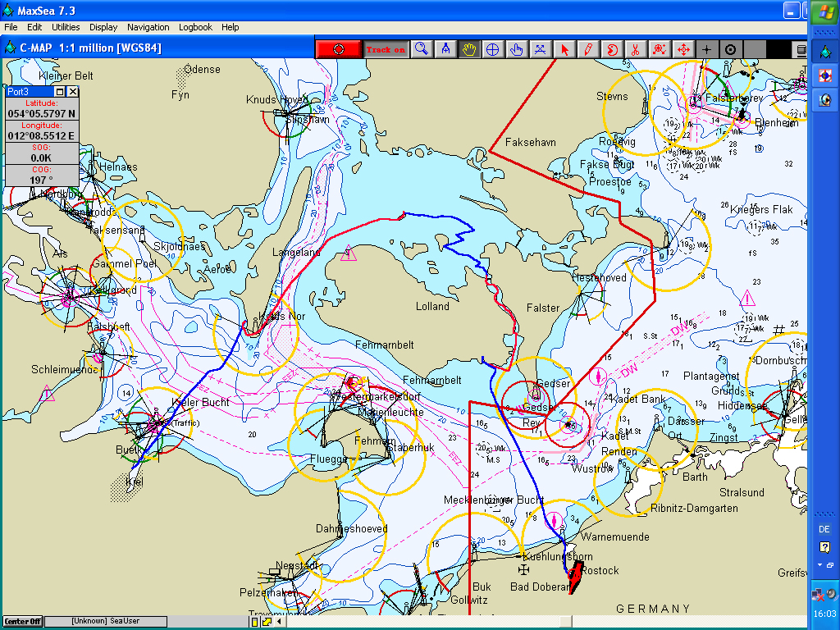This screenshot has height=630, width=840.
Task: Click the monitor icon at toolbar end
Action: pyautogui.click(x=801, y=49)
